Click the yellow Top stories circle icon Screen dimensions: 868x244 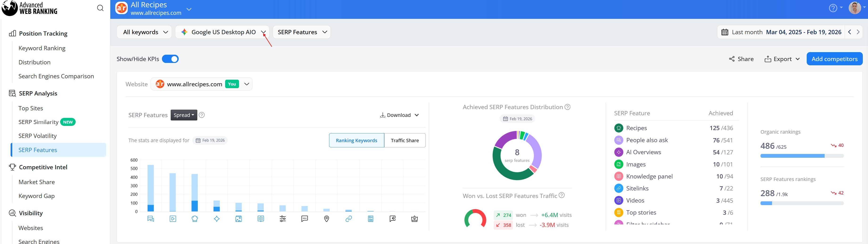click(x=619, y=213)
